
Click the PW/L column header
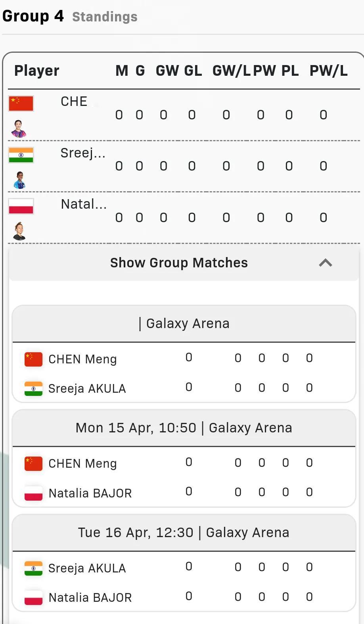[x=328, y=71]
